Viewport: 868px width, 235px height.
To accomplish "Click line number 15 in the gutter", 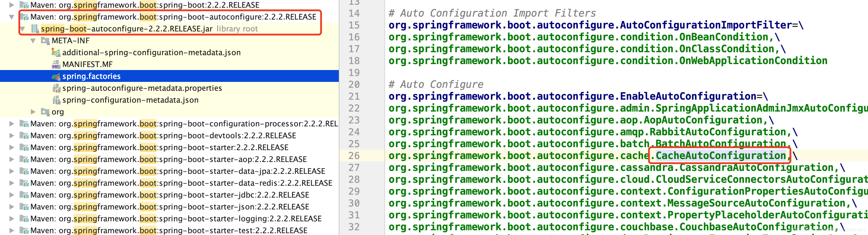I will click(354, 25).
